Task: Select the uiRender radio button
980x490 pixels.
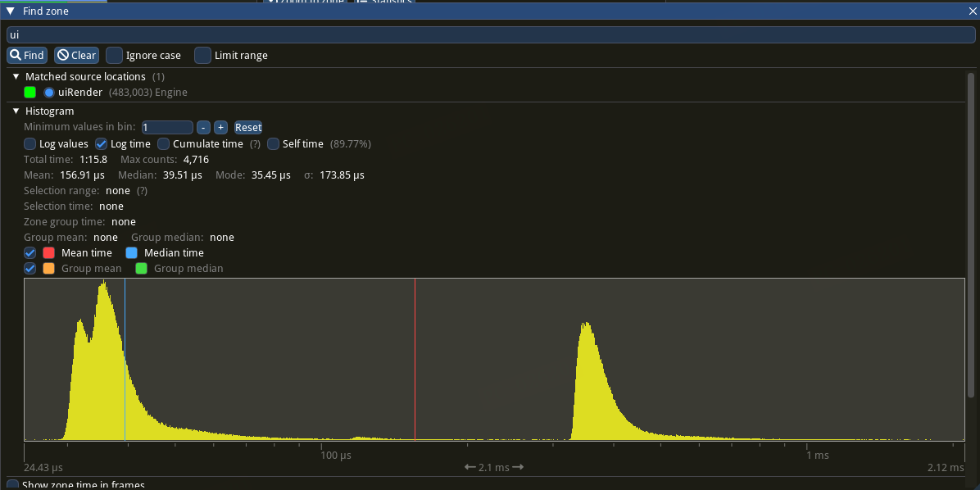Action: (x=49, y=93)
